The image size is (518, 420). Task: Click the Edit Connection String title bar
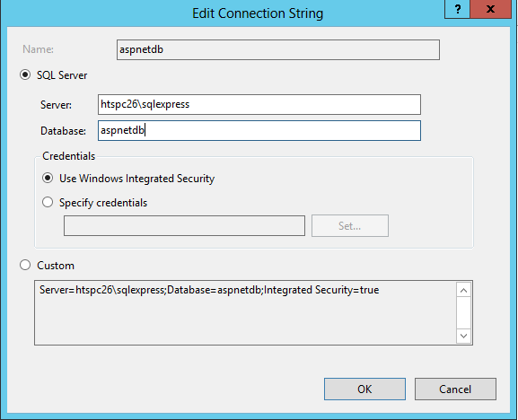[258, 13]
